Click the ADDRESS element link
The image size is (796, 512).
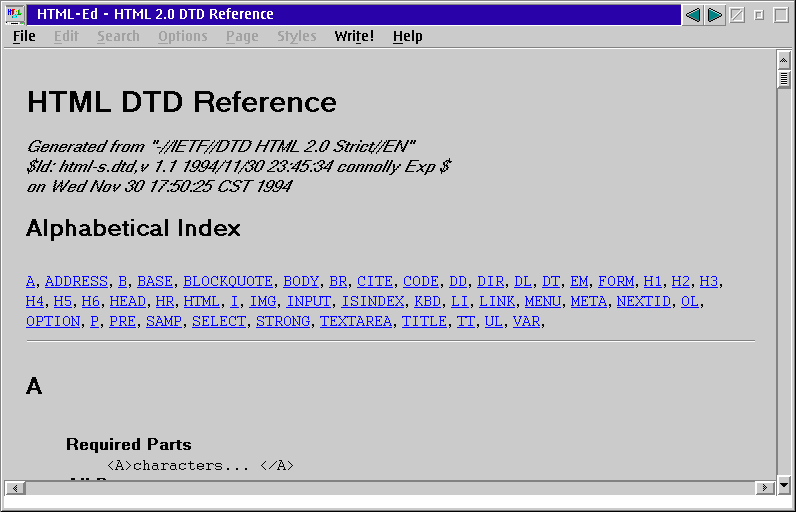click(76, 282)
